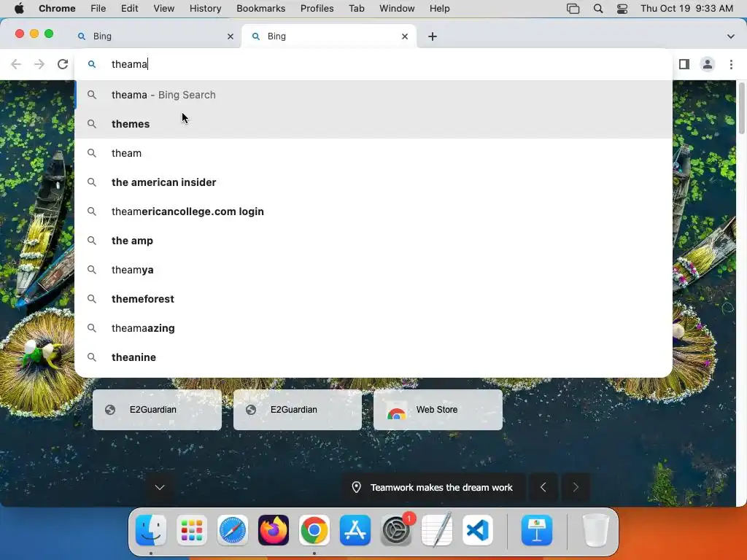Select the 'themes' suggestion
747x560 pixels.
pyautogui.click(x=373, y=124)
